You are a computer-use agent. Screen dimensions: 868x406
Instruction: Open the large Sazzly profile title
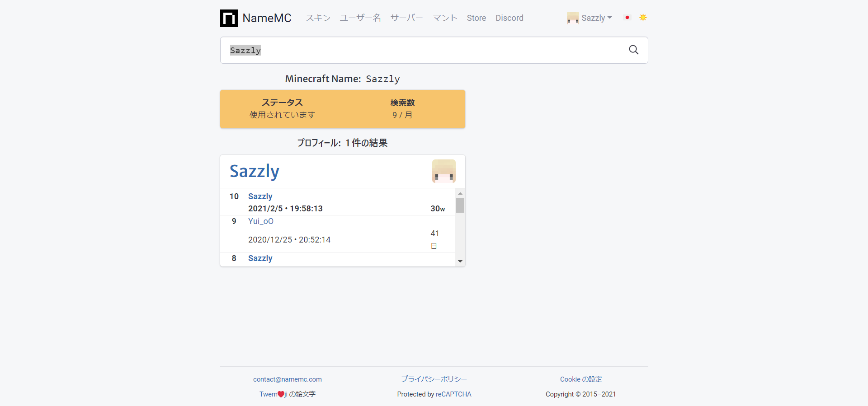(255, 171)
